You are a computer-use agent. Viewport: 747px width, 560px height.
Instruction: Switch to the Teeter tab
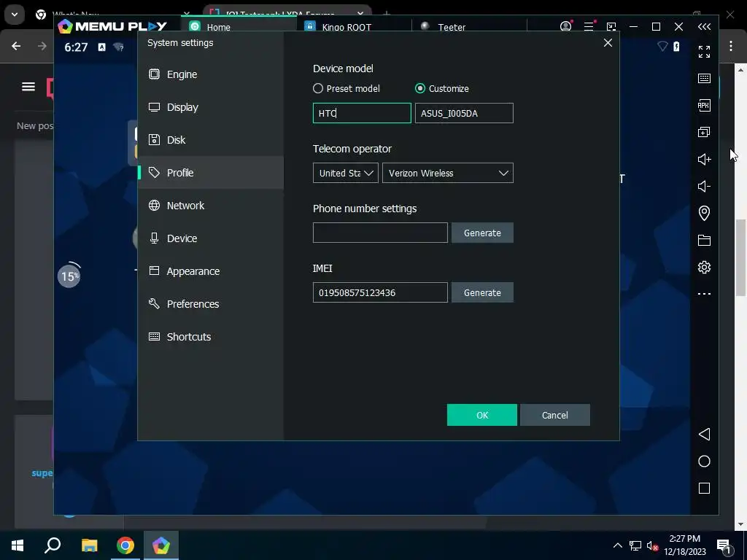point(469,27)
